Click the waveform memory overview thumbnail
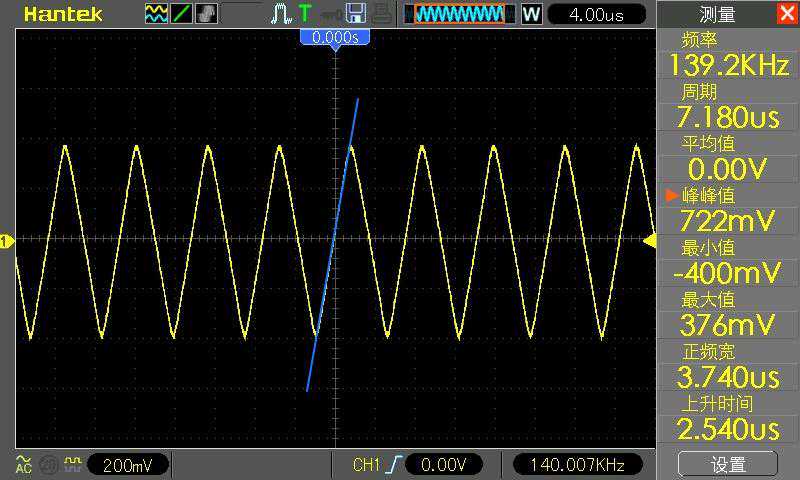800x480 pixels. (x=459, y=14)
